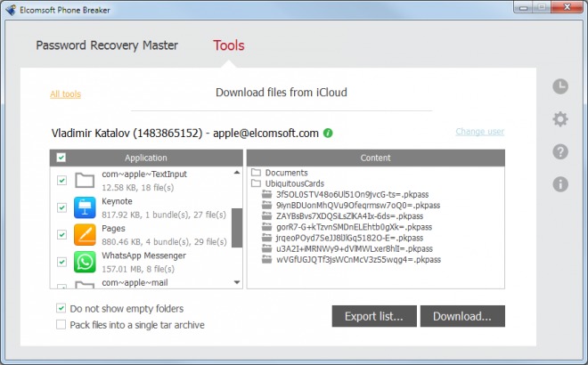The width and height of the screenshot is (588, 365).
Task: Click the icon of the u3A2I+iMRNWy9+dVlMWLxer8hlI=.pkpass file
Action: [266, 248]
